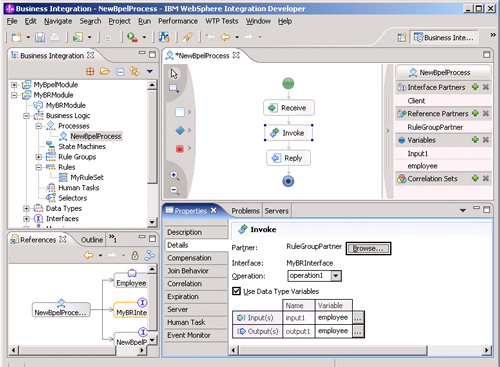
Task: Select the NewBpelProcess tree item
Action: coord(96,136)
